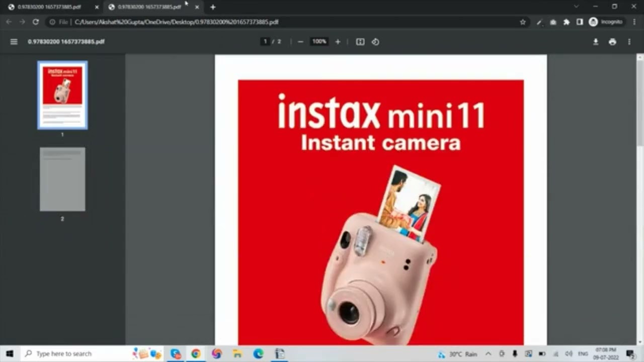Rotate the PDF counterclockwise
Image resolution: width=644 pixels, height=362 pixels.
click(375, 42)
